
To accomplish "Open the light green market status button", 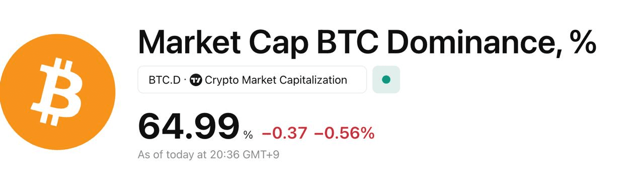I will pos(386,80).
